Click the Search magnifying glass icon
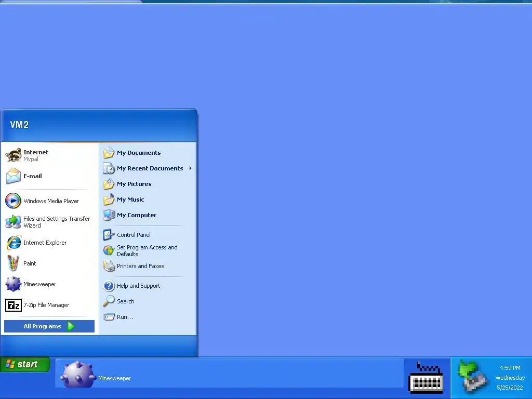The width and height of the screenshot is (532, 399). 109,301
